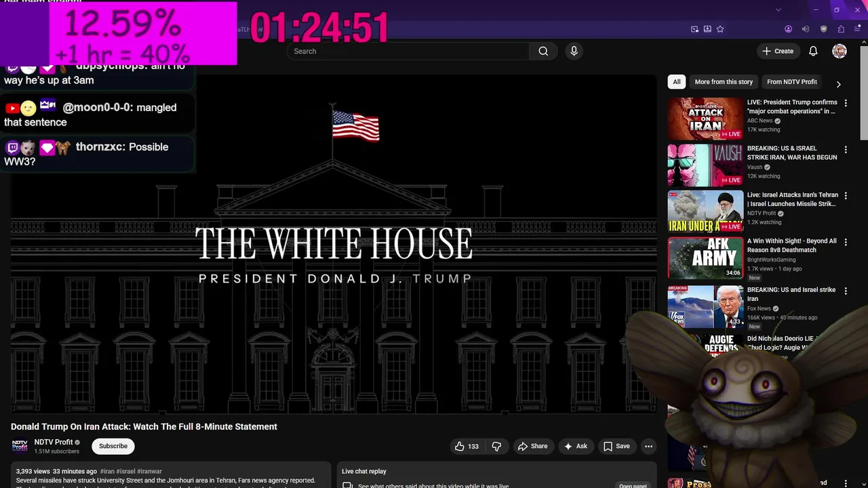The image size is (868, 488).
Task: Mute tab using the browser speaker icon
Action: (806, 29)
